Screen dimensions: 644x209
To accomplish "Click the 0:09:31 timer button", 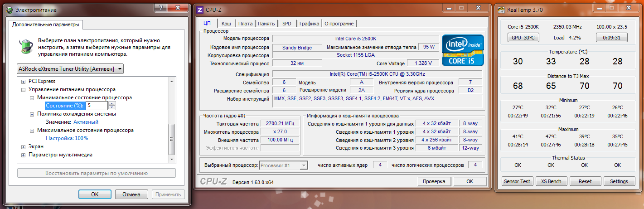I will [611, 38].
